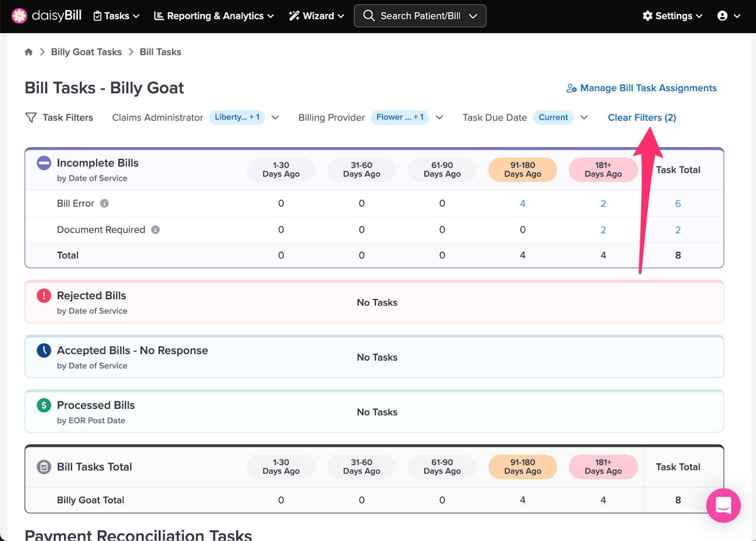Screen dimensions: 756x541
Task: Open the Settings menu
Action: tap(672, 16)
